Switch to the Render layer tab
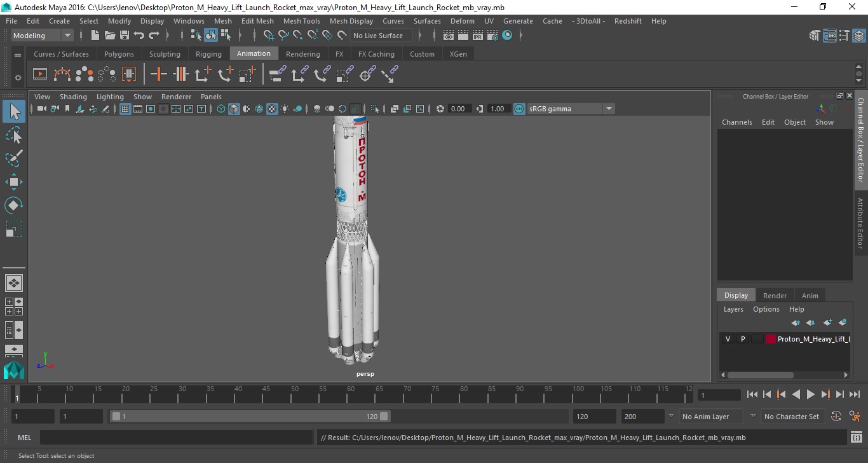Screen dimensions: 868x463 click(775, 295)
